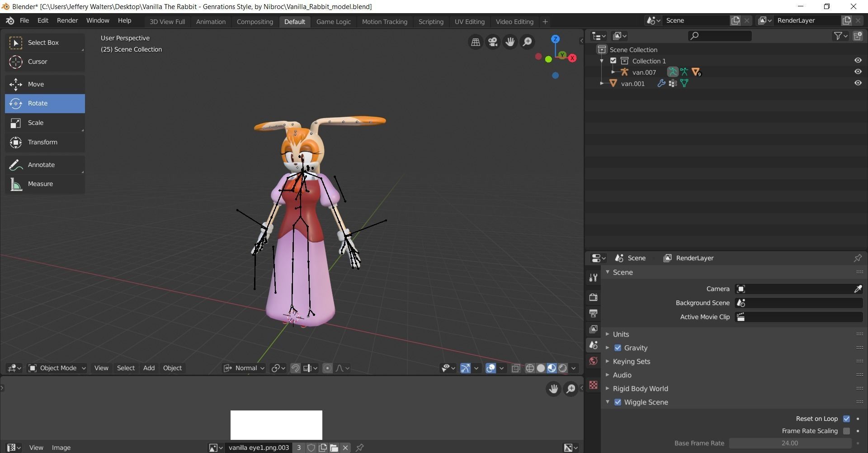Image resolution: width=868 pixels, height=453 pixels.
Task: Open the Render properties tab
Action: 593,297
